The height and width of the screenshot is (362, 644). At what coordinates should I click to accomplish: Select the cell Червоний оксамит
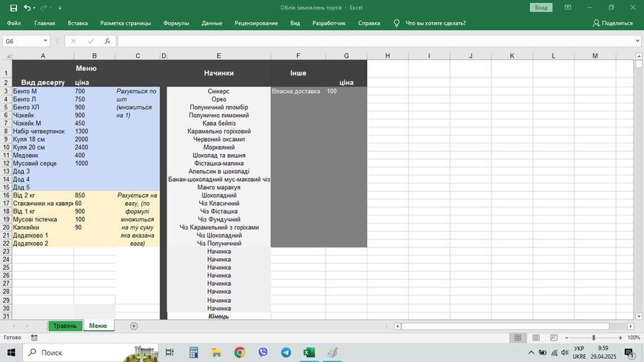219,139
